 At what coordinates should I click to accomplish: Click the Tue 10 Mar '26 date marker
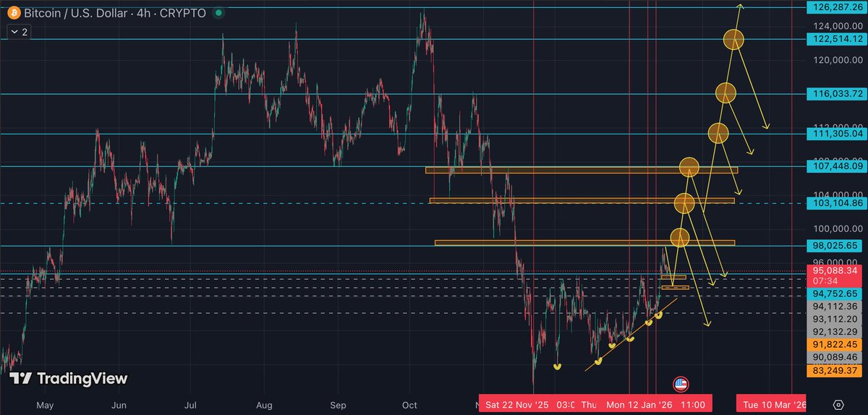tap(771, 404)
